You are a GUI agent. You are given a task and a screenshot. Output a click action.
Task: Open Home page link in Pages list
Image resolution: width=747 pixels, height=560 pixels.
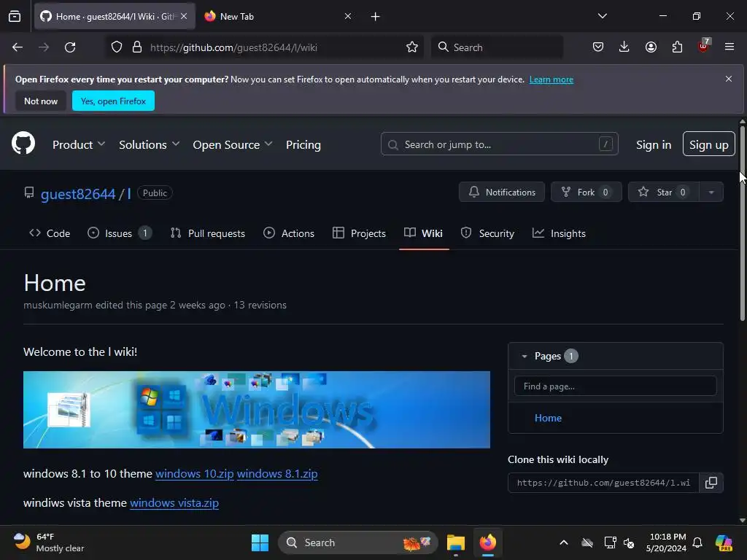coord(548,418)
